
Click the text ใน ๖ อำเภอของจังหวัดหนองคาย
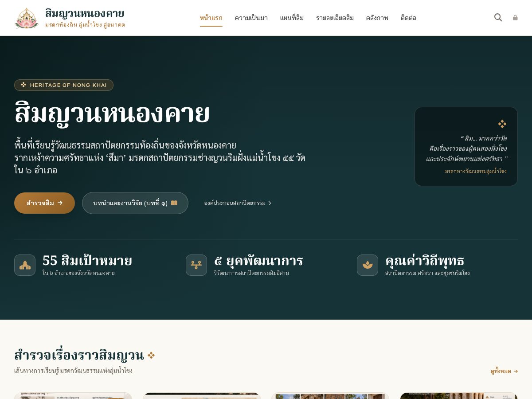tap(78, 273)
